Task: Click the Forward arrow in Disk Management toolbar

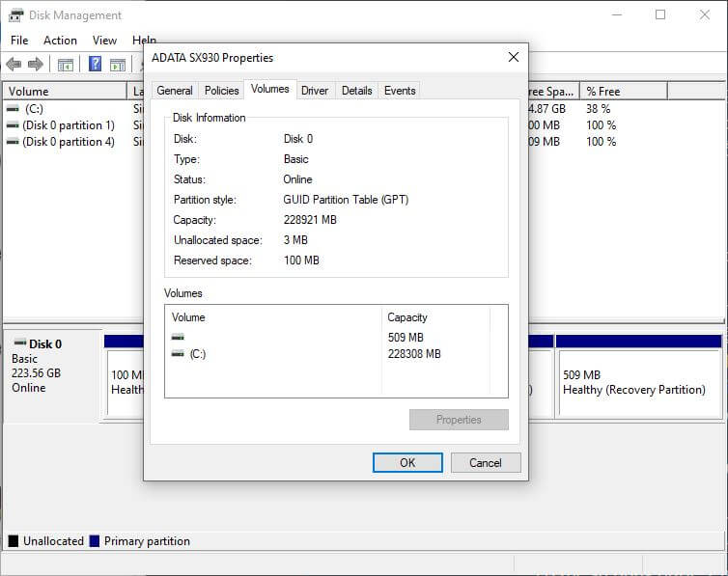Action: (36, 64)
